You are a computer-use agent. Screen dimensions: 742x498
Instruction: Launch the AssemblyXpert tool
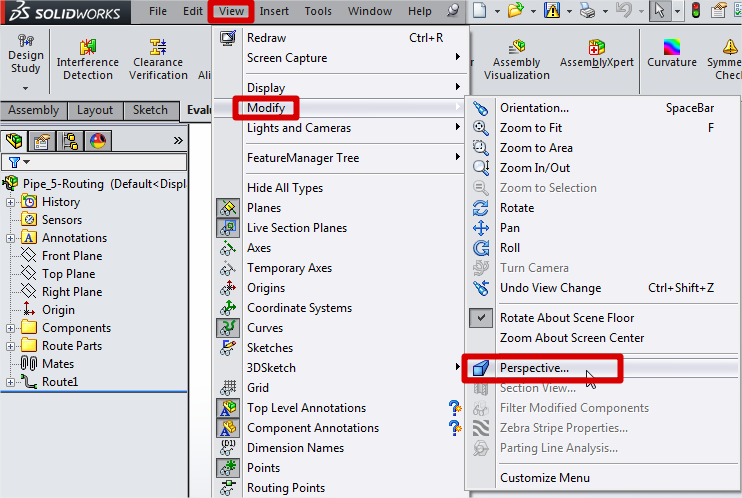click(597, 47)
